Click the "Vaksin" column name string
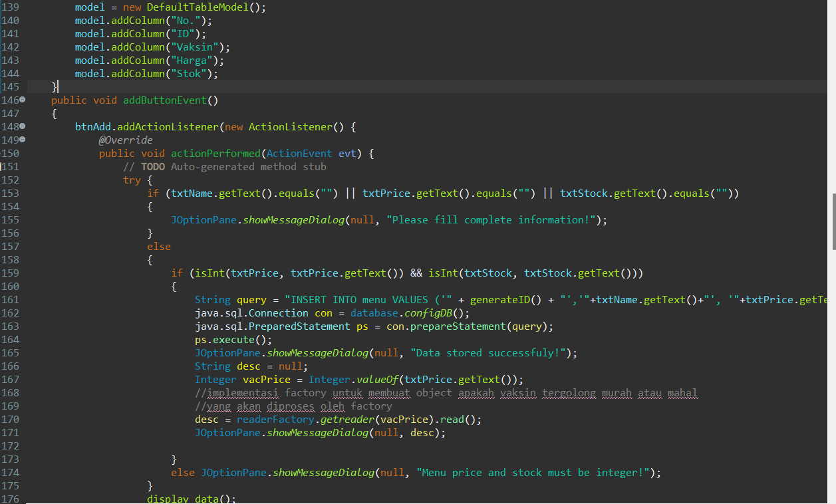 pyautogui.click(x=195, y=47)
